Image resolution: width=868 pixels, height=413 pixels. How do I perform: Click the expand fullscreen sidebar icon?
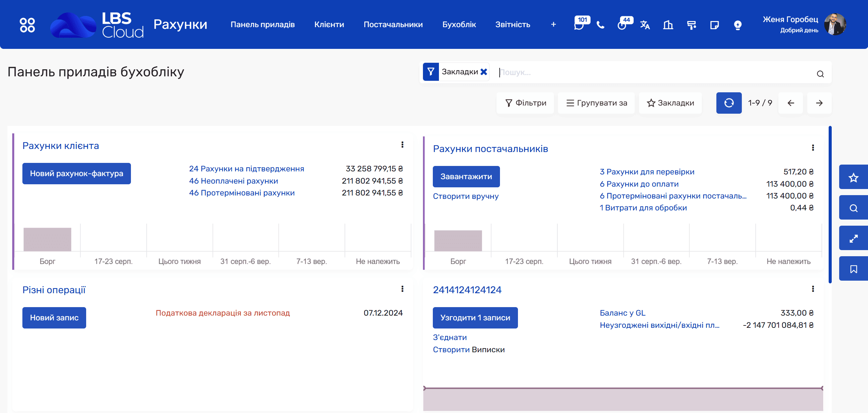tap(853, 238)
